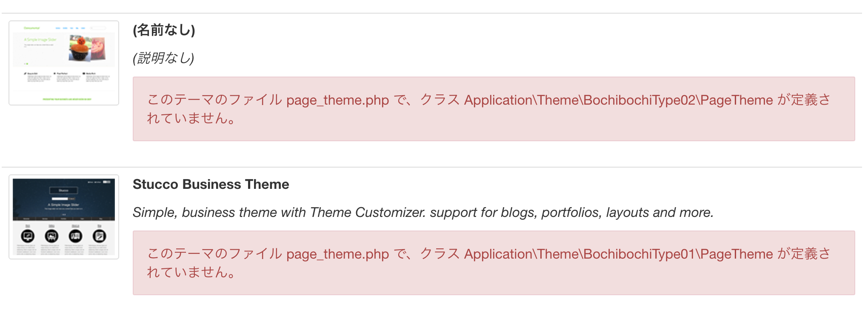Click the BochibochiType02 error alert box
The height and width of the screenshot is (319, 868).
494,109
